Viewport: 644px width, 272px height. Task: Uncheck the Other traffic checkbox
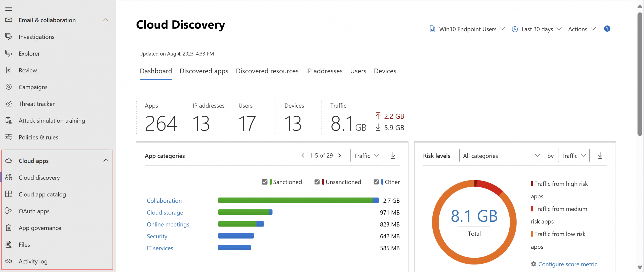click(x=376, y=182)
